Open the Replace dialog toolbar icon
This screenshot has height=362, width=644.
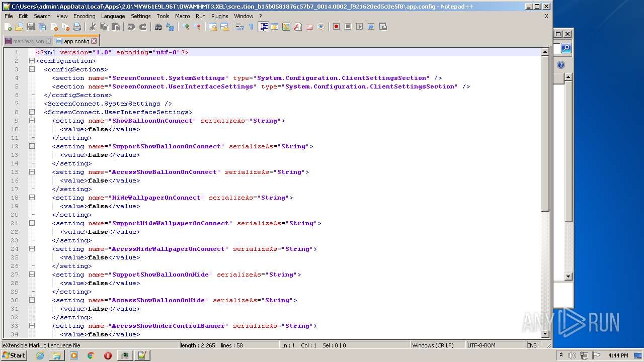(x=170, y=27)
